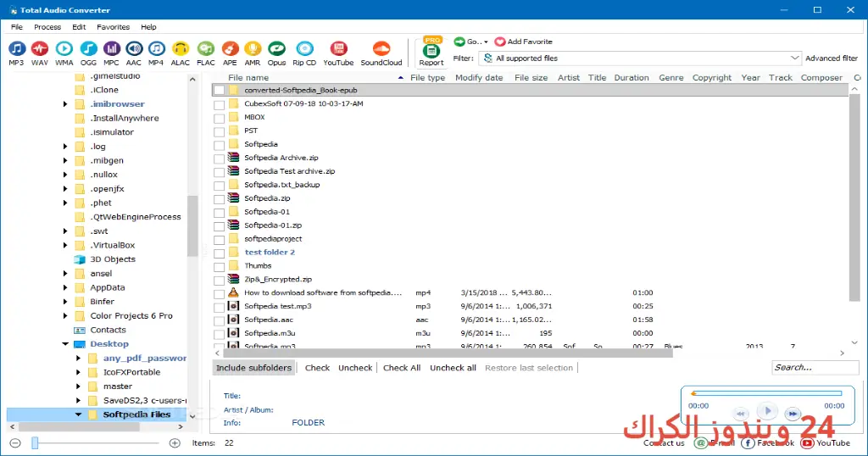The height and width of the screenshot is (456, 868).
Task: Select the APE format icon
Action: click(x=230, y=49)
